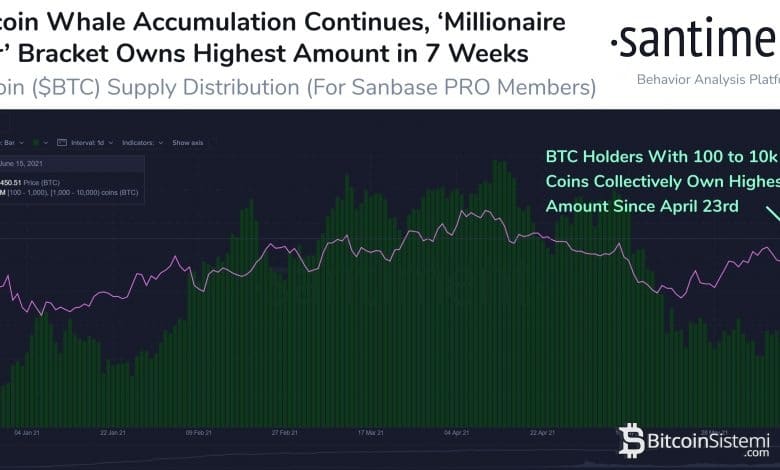
Task: Click the BitcoinSistemi watermark logo icon
Action: (x=631, y=439)
